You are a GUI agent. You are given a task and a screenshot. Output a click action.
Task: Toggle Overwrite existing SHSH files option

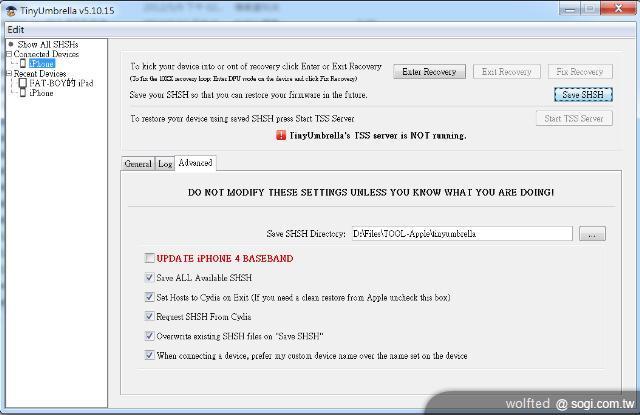coord(149,336)
